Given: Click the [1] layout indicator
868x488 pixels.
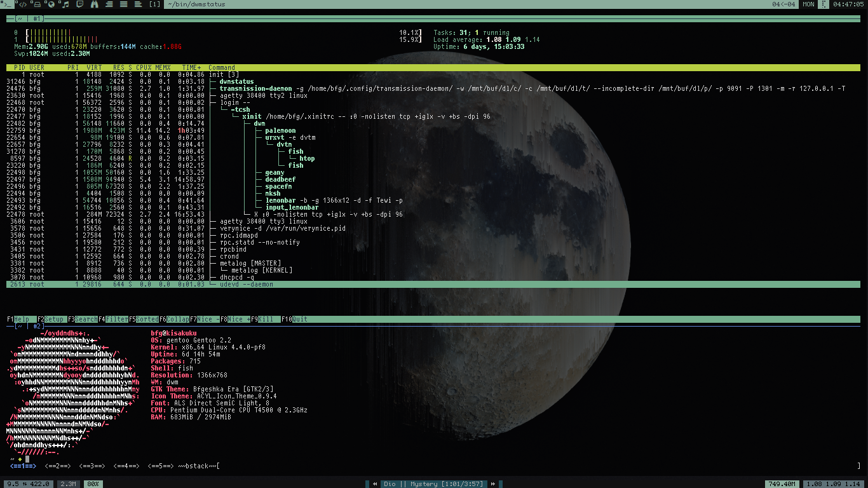Looking at the screenshot, I should click(154, 4).
